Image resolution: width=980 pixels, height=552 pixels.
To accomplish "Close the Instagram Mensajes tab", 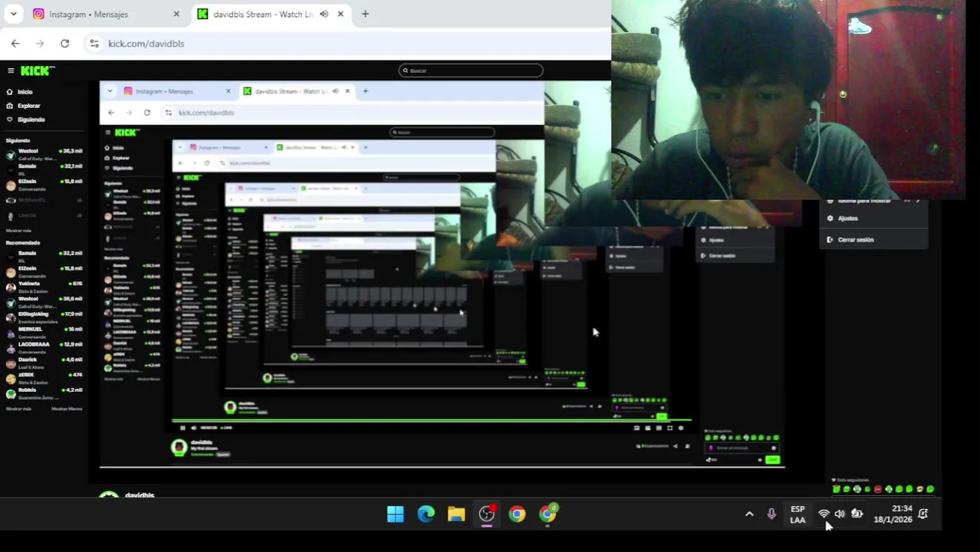I will coord(176,14).
